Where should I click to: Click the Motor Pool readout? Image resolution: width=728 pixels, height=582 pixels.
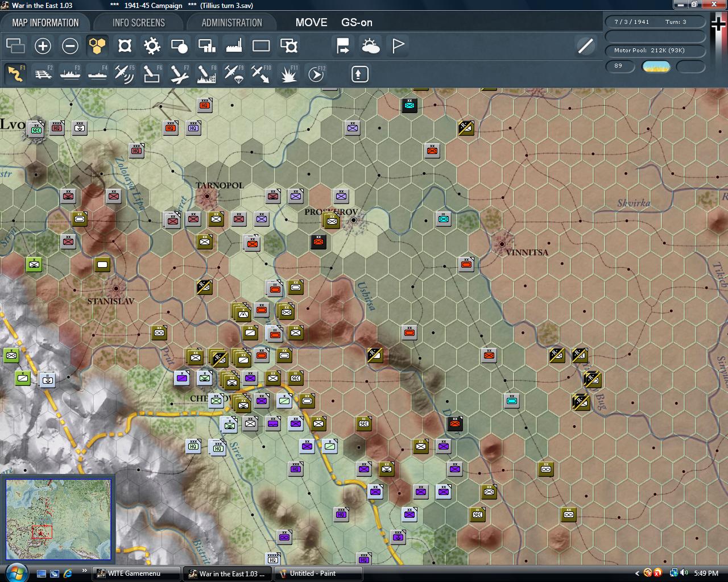[655, 51]
